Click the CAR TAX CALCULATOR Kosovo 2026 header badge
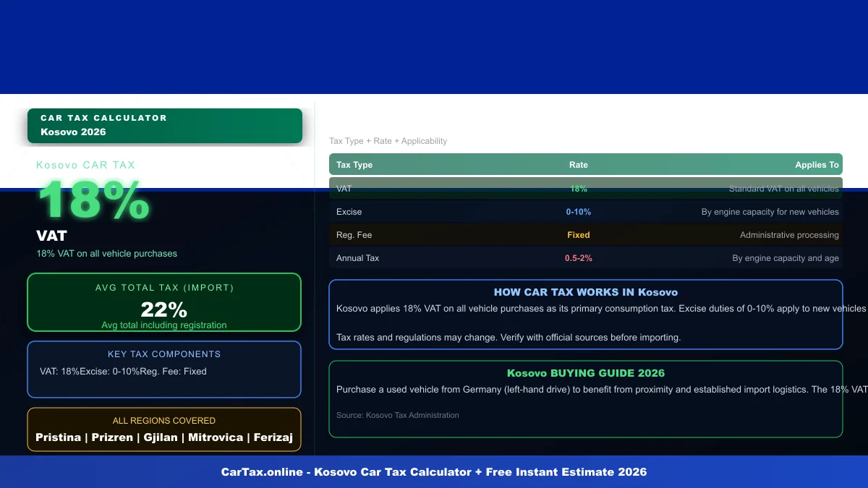This screenshot has width=868, height=488. [165, 125]
